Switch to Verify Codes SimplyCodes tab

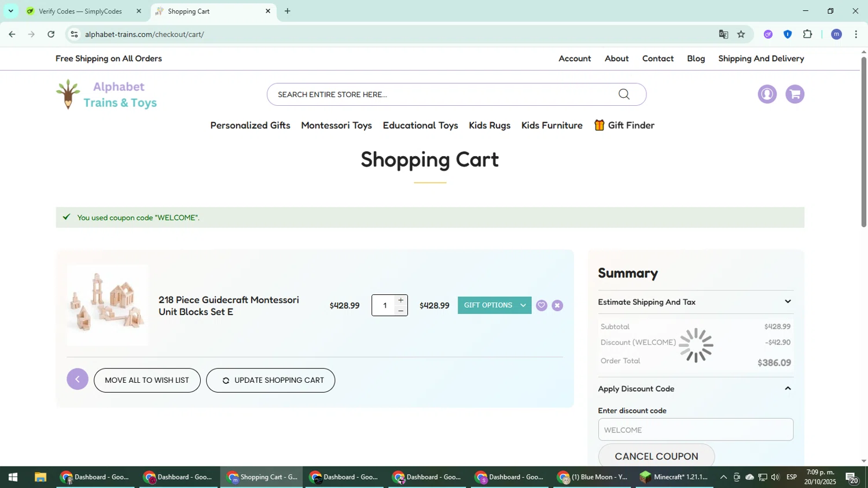[x=80, y=11]
